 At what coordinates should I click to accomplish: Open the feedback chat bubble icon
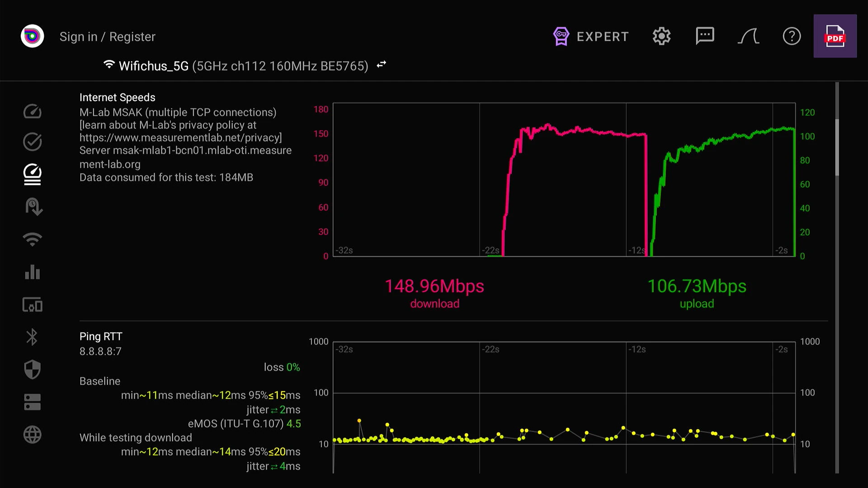click(705, 36)
